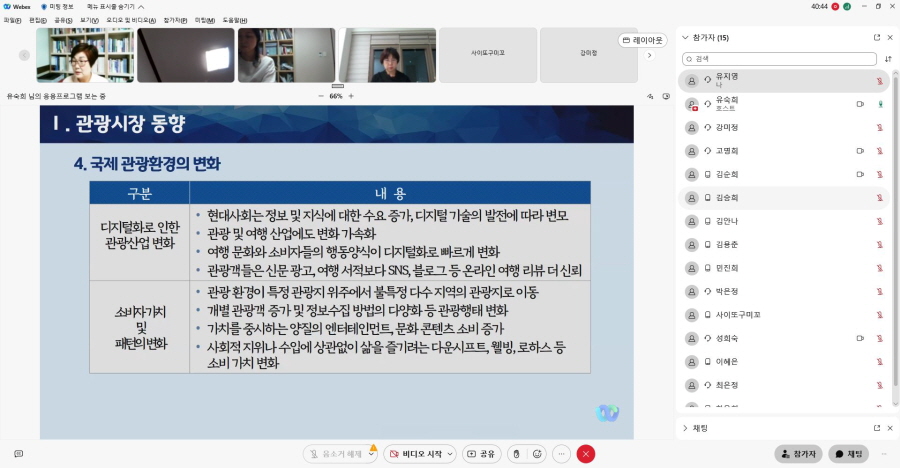Collapse the 참가자 (15) panel chevron
900x468 pixels.
click(x=685, y=38)
